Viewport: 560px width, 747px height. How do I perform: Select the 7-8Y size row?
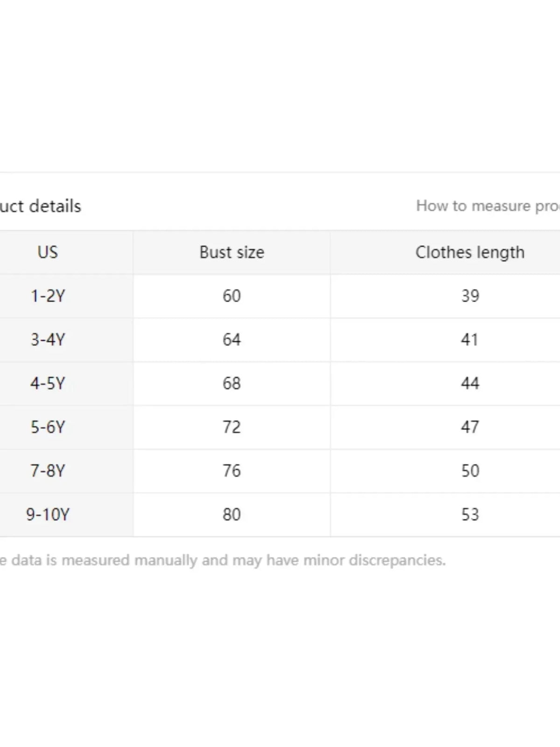point(280,471)
